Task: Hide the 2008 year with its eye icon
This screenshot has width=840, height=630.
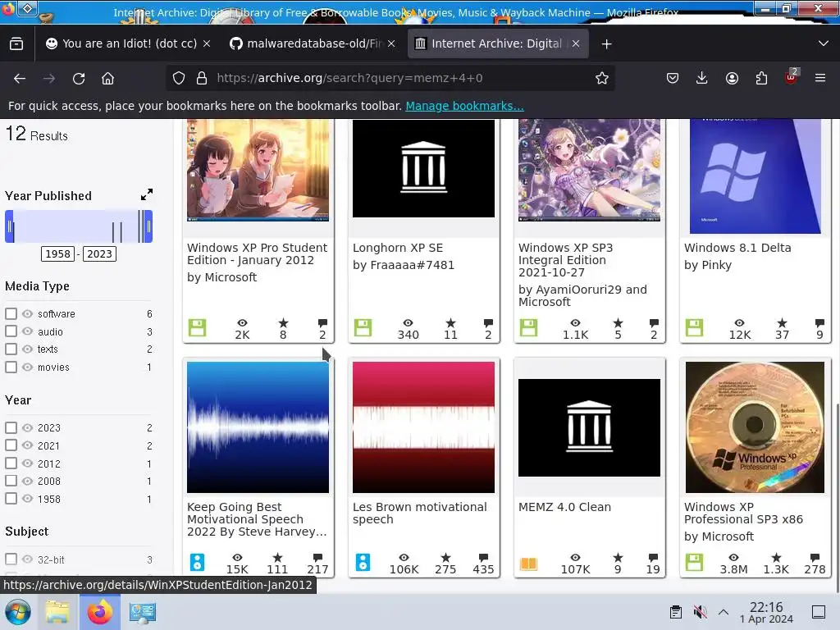Action: pyautogui.click(x=27, y=481)
